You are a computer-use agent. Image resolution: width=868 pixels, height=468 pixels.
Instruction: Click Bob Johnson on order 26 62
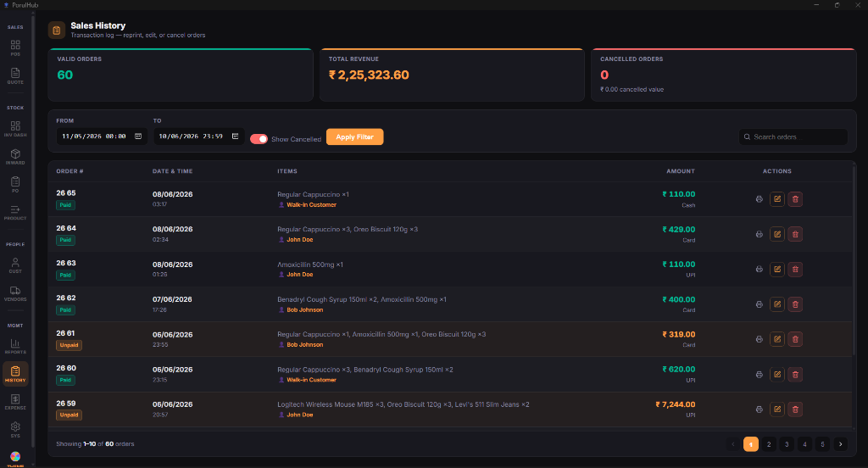(304, 310)
